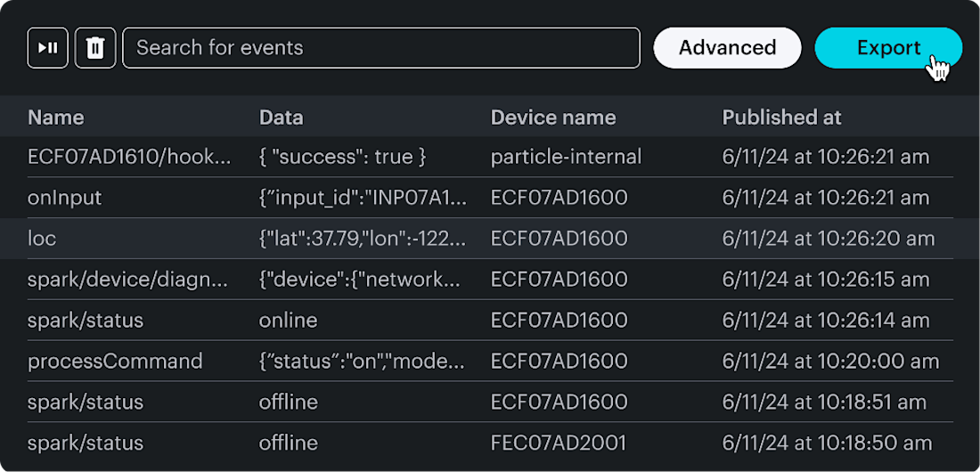Click the Data column header
The image size is (980, 472).
[281, 118]
